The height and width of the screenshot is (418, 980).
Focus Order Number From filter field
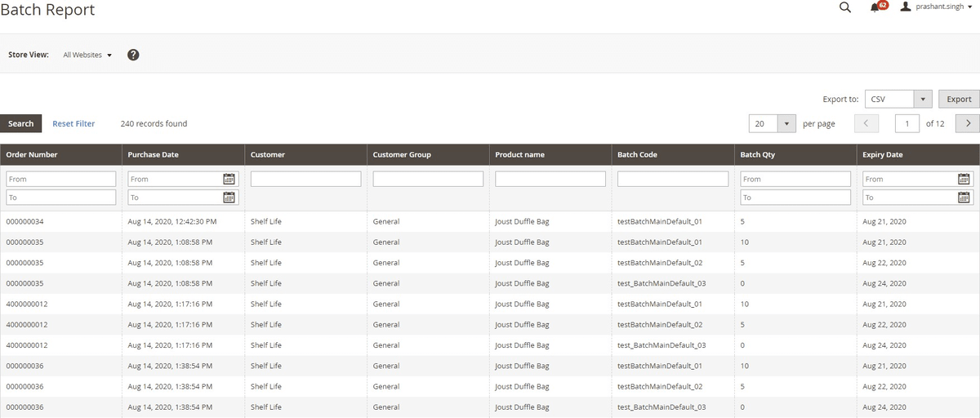pos(61,179)
